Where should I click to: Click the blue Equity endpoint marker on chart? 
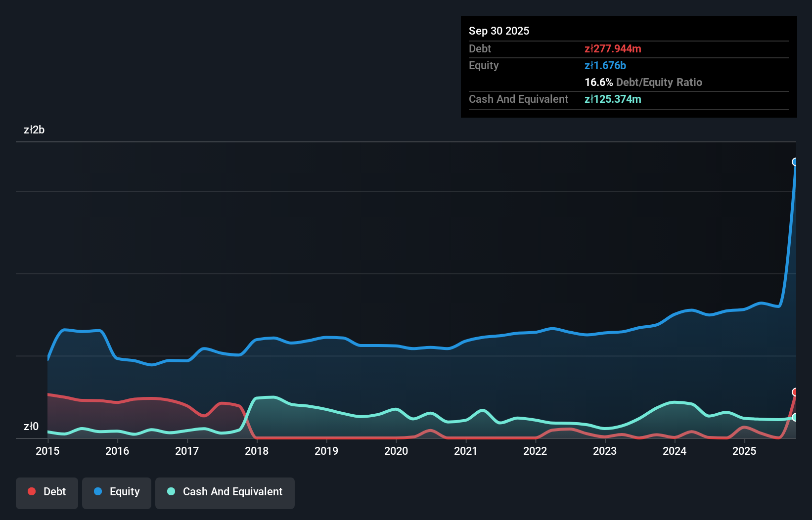[x=795, y=162]
